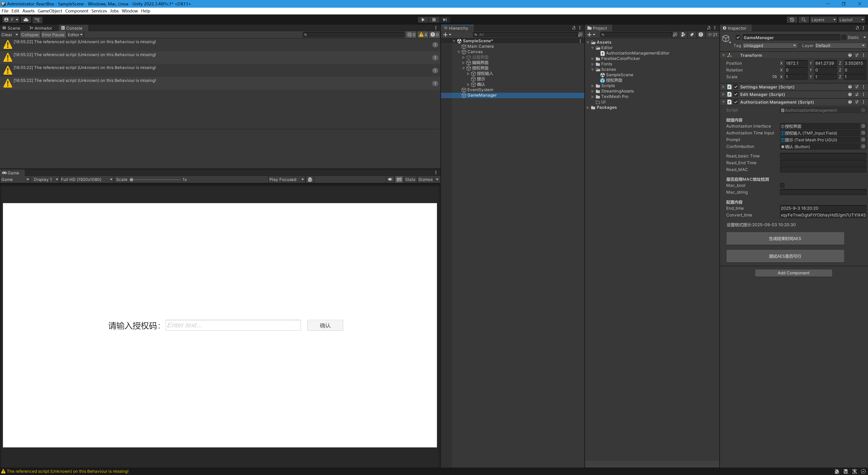Click the End_time value field
The height and width of the screenshot is (475, 868).
tap(823, 208)
